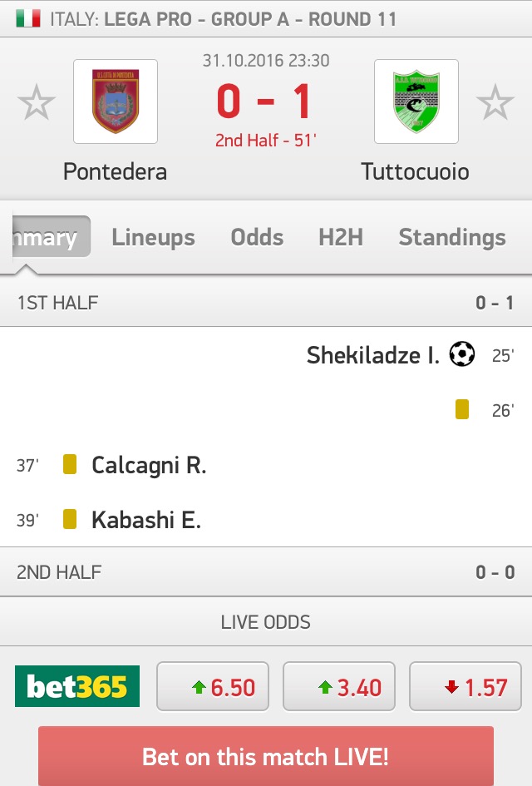Select the 1.57 away win odds
This screenshot has width=532, height=786.
465,687
